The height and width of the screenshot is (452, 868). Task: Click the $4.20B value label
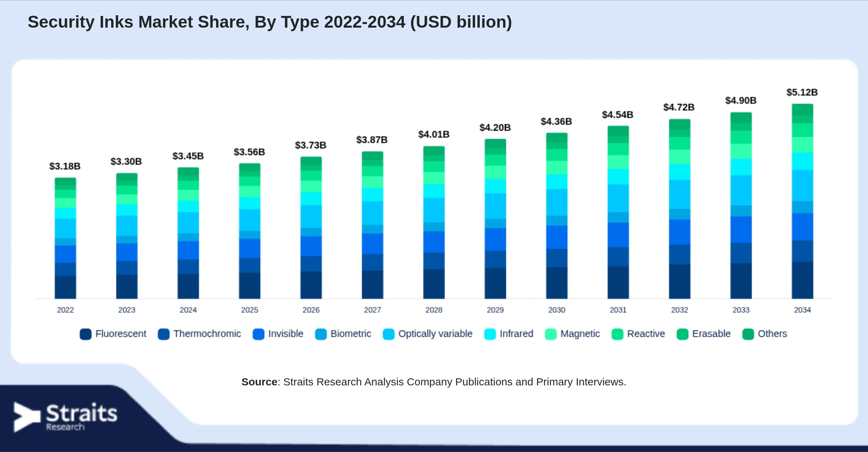(x=495, y=128)
